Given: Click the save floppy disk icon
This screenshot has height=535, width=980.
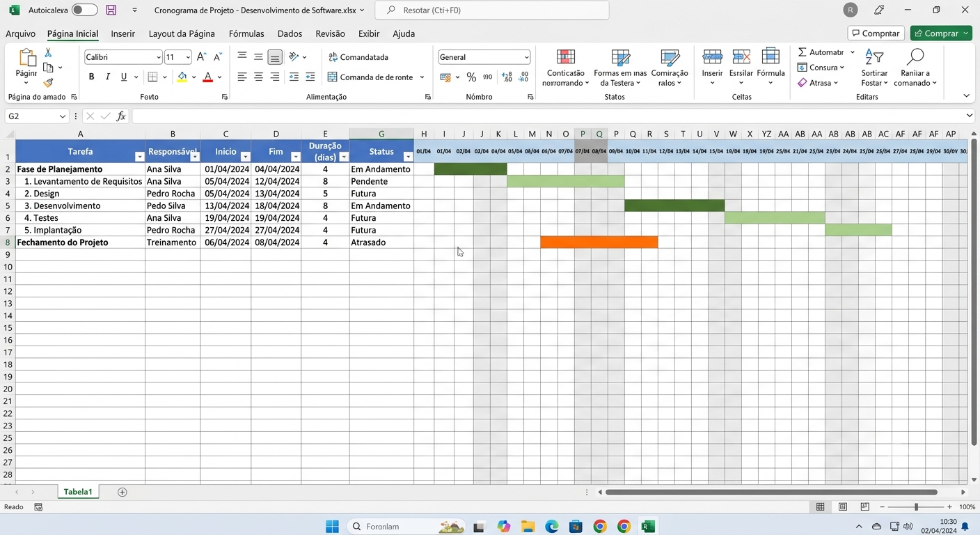Looking at the screenshot, I should tap(111, 10).
